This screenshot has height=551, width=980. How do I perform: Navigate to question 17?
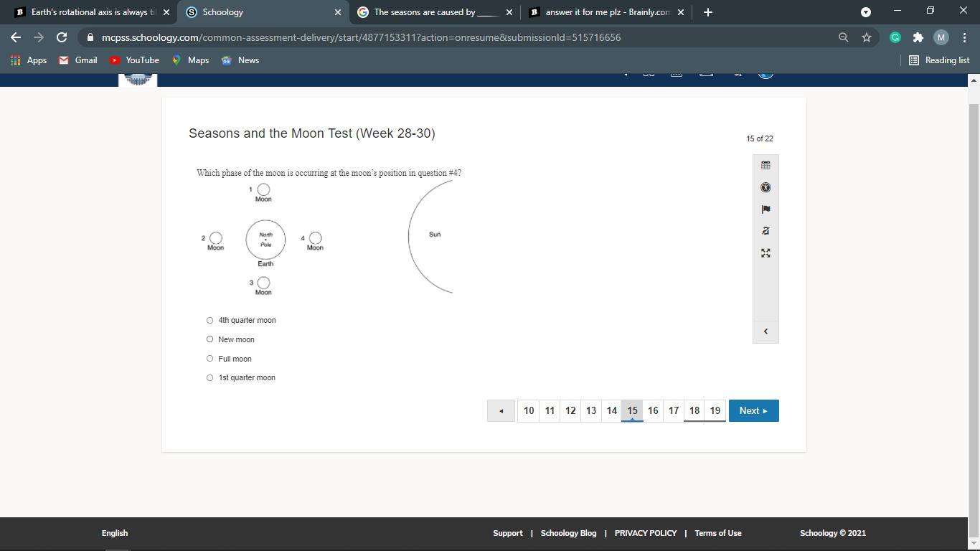pos(674,410)
